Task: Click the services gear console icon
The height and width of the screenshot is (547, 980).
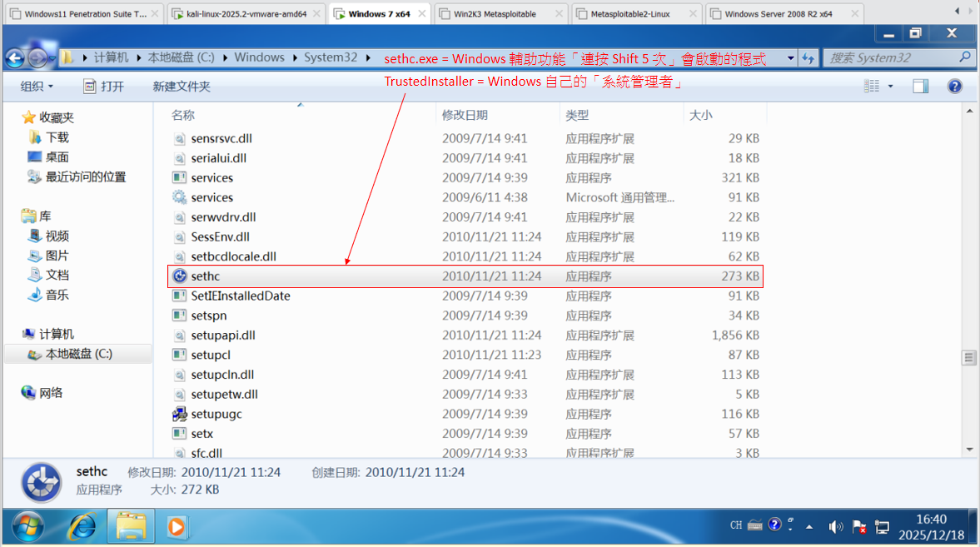Action: tap(180, 197)
